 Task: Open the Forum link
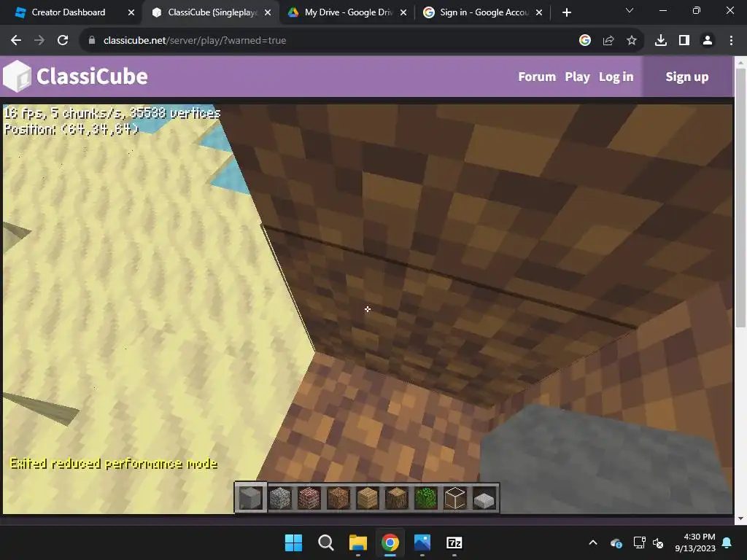click(537, 77)
